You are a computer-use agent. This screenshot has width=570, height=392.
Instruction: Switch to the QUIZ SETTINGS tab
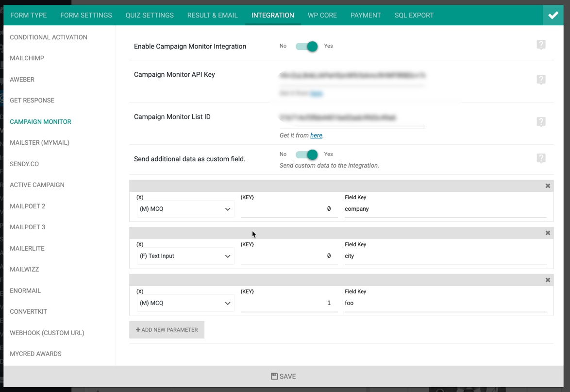pyautogui.click(x=150, y=15)
